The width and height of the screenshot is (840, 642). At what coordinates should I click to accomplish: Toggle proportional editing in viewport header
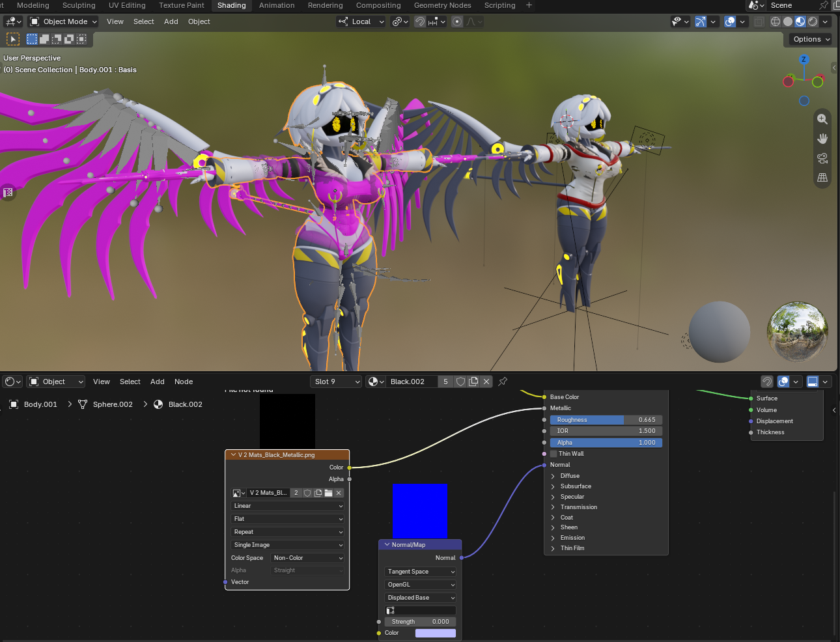(x=457, y=21)
